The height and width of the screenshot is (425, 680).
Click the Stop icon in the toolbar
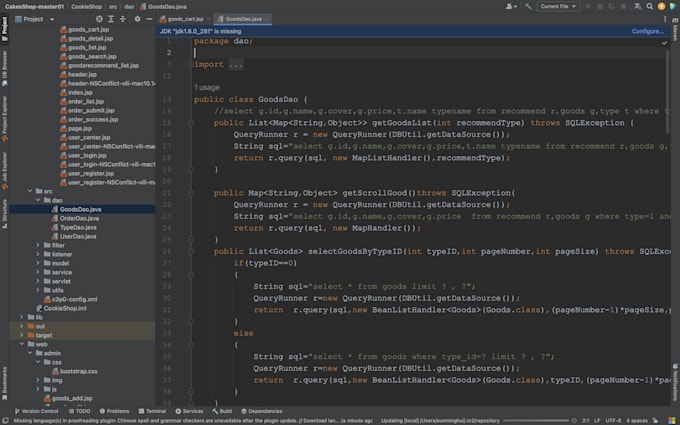coord(623,7)
